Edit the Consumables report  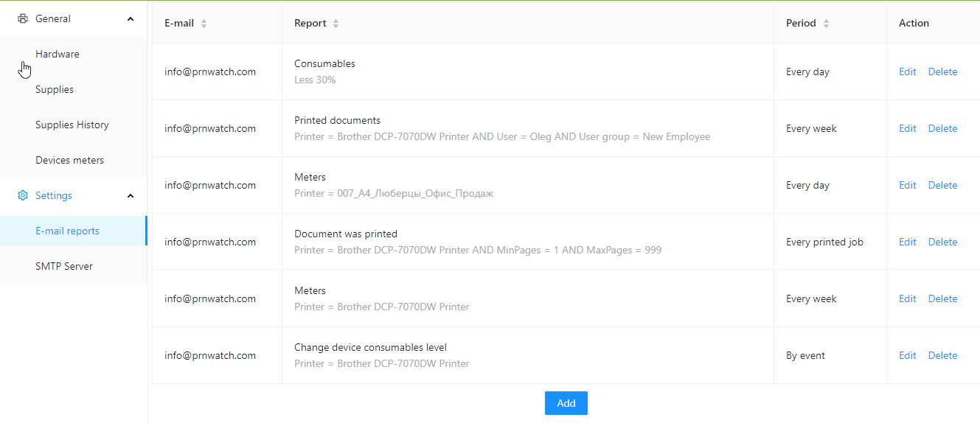(908, 71)
